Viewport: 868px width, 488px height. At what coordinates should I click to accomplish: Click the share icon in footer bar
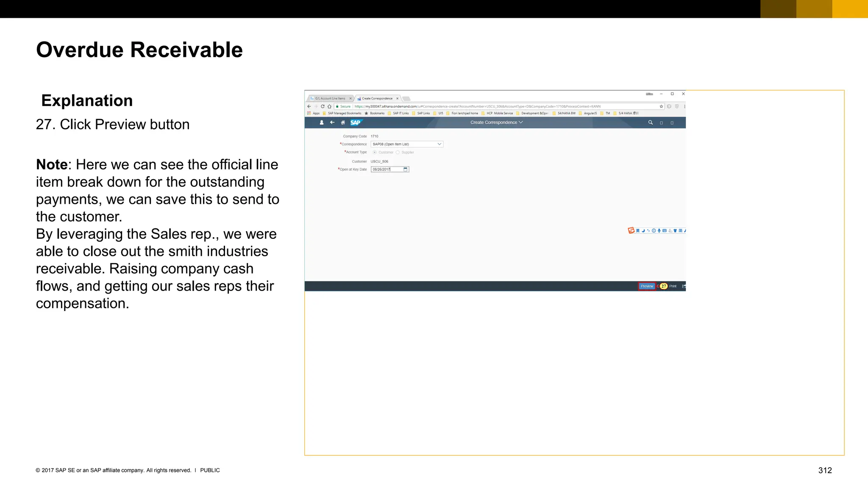pyautogui.click(x=684, y=286)
